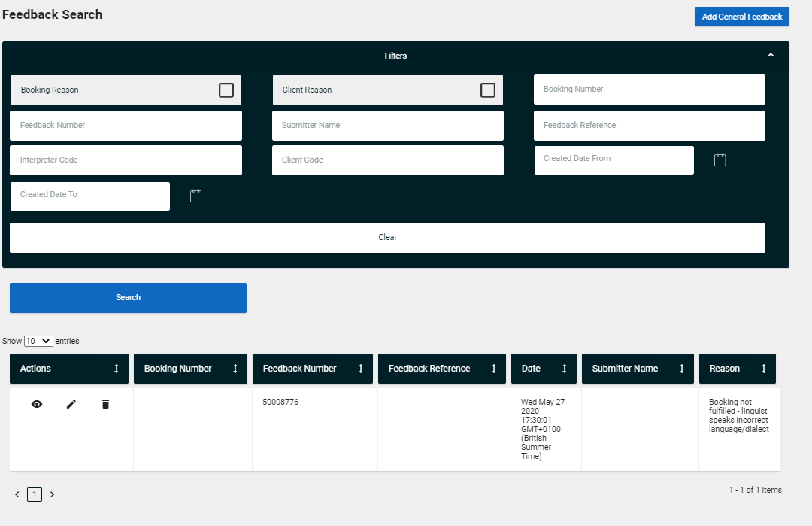Image resolution: width=812 pixels, height=526 pixels.
Task: Click Add General Feedback button
Action: pyautogui.click(x=741, y=17)
